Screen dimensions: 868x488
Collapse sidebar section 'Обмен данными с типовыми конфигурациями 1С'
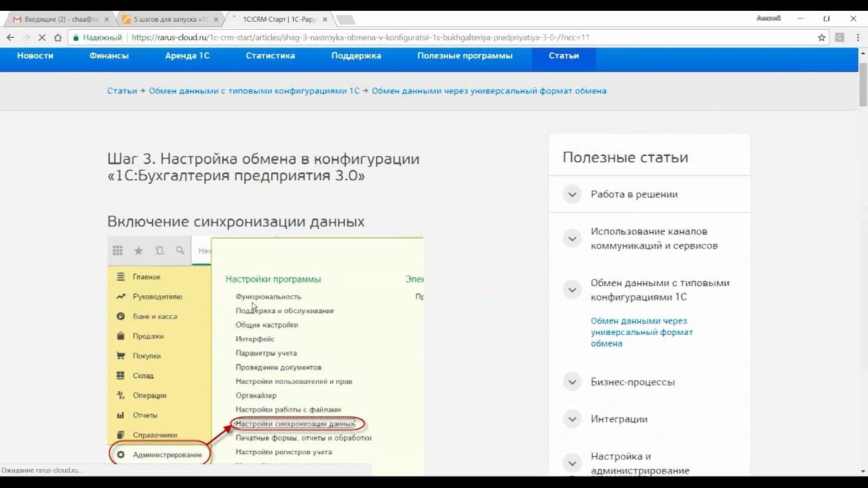[x=572, y=290]
